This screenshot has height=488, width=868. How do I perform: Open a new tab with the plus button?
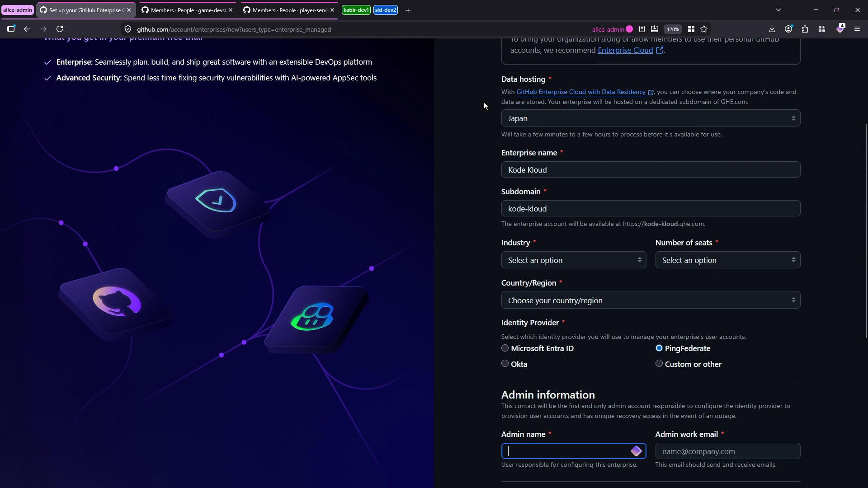[408, 10]
